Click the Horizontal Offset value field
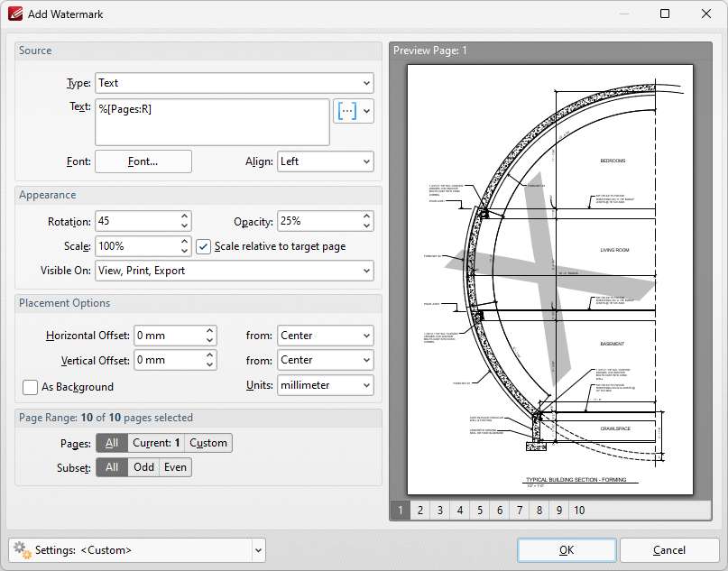This screenshot has height=571, width=728. (169, 336)
